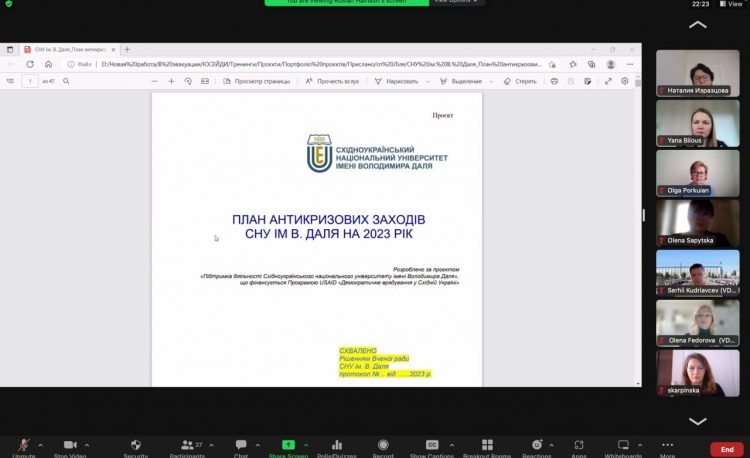Viewport: 750px width, 458px height.
Task: Select Olena Fedorova video thumbnail
Action: click(x=697, y=323)
